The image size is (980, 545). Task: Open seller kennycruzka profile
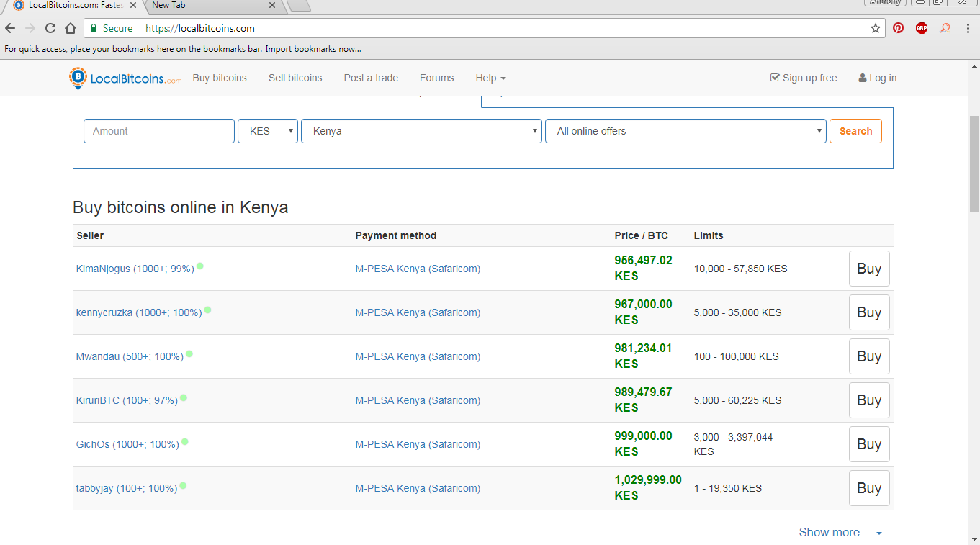(139, 312)
